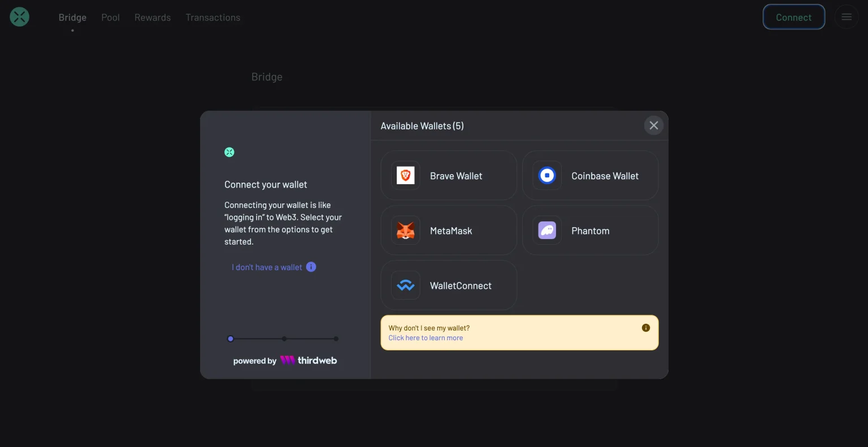Click the Phantom ghost icon
The height and width of the screenshot is (447, 868).
click(547, 231)
